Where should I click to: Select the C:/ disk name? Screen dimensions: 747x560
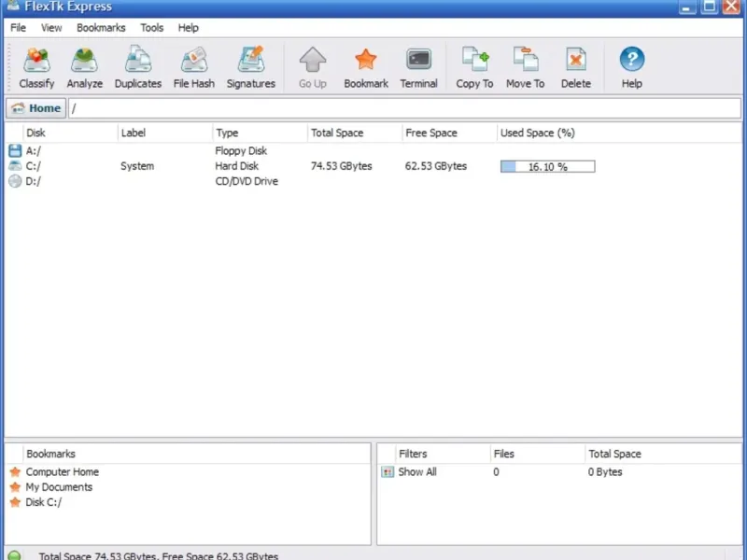(34, 166)
